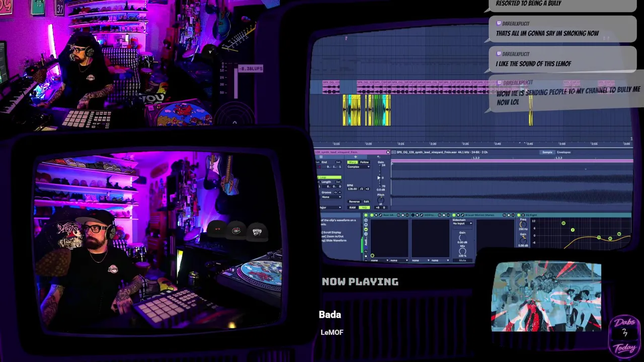
Task: Toggle the Follow button
Action: (x=364, y=162)
